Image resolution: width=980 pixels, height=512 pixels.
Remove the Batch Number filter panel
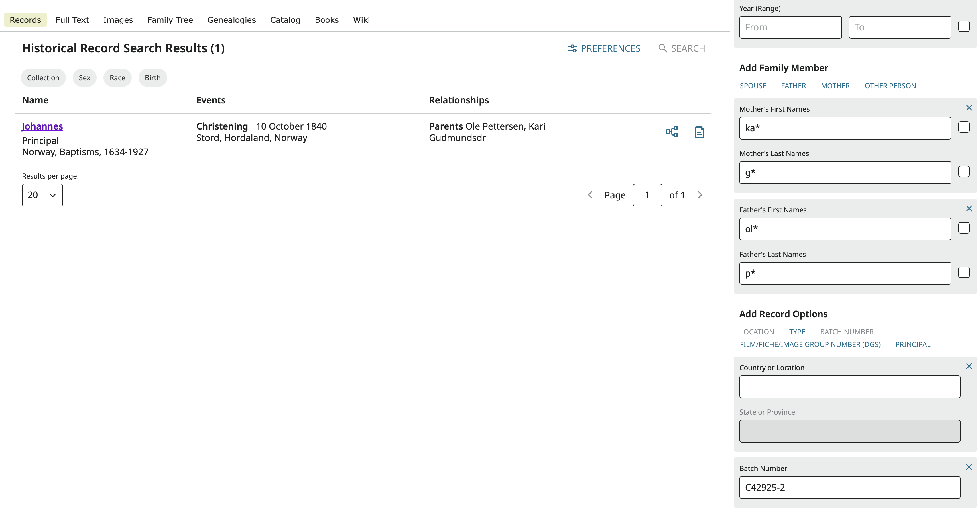point(969,467)
